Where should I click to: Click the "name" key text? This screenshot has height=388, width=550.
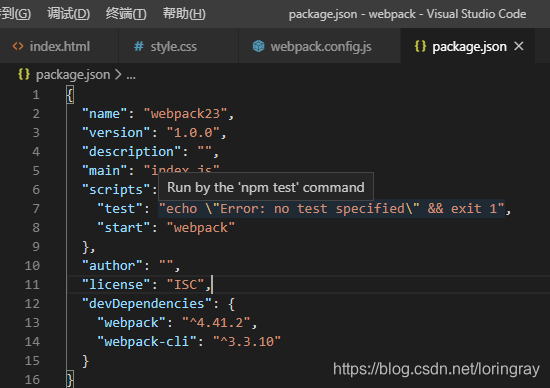coord(104,114)
